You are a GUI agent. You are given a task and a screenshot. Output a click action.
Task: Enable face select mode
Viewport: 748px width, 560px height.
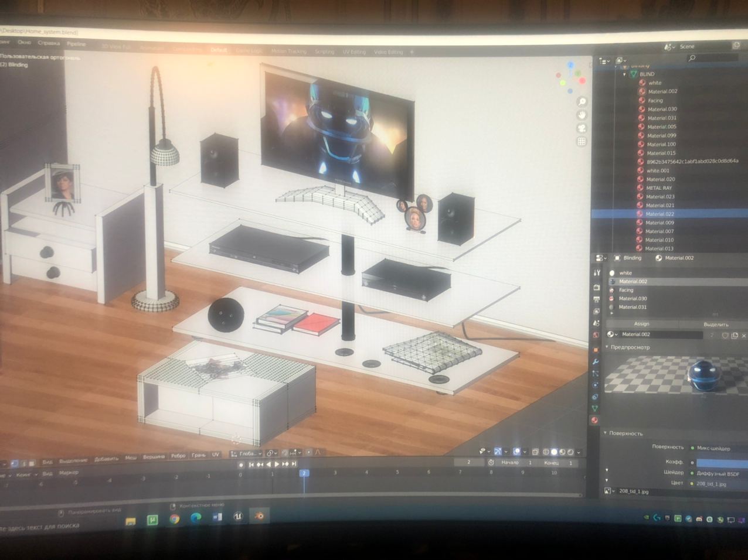pos(32,463)
